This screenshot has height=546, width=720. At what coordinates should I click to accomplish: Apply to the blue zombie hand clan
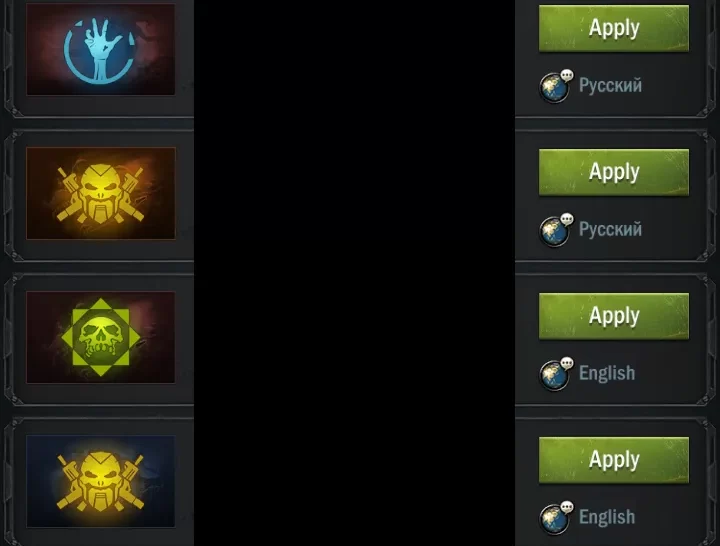click(x=614, y=28)
